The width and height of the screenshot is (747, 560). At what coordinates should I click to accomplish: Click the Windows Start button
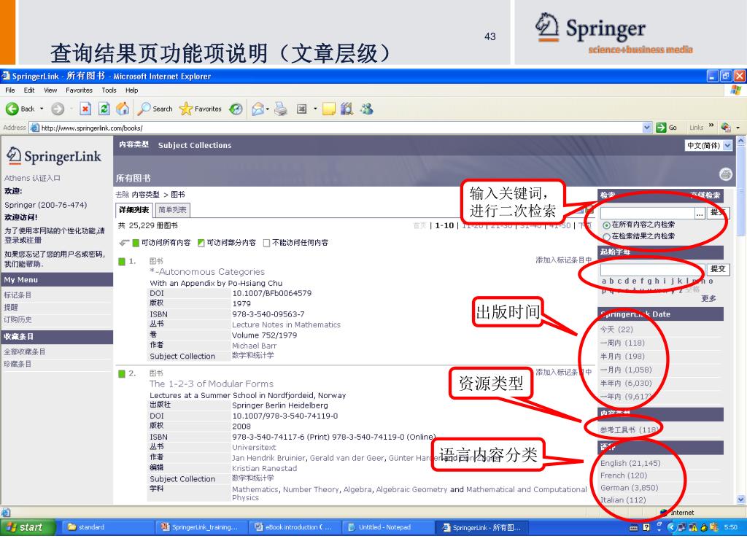coord(28,527)
